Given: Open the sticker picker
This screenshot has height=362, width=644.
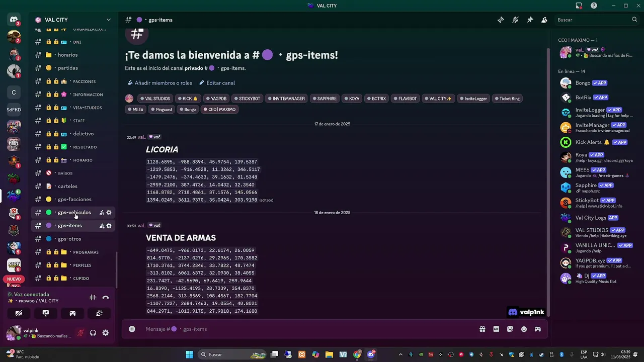Looking at the screenshot, I should point(510,329).
